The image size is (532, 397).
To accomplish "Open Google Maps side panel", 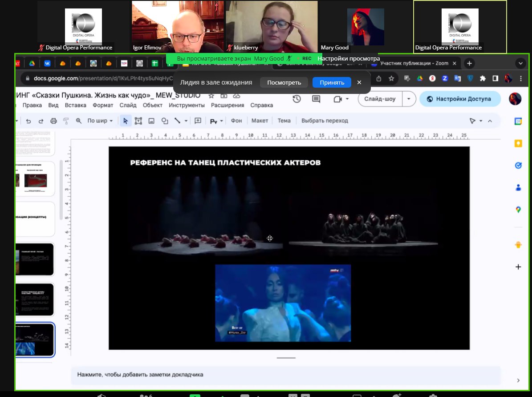I will click(518, 210).
